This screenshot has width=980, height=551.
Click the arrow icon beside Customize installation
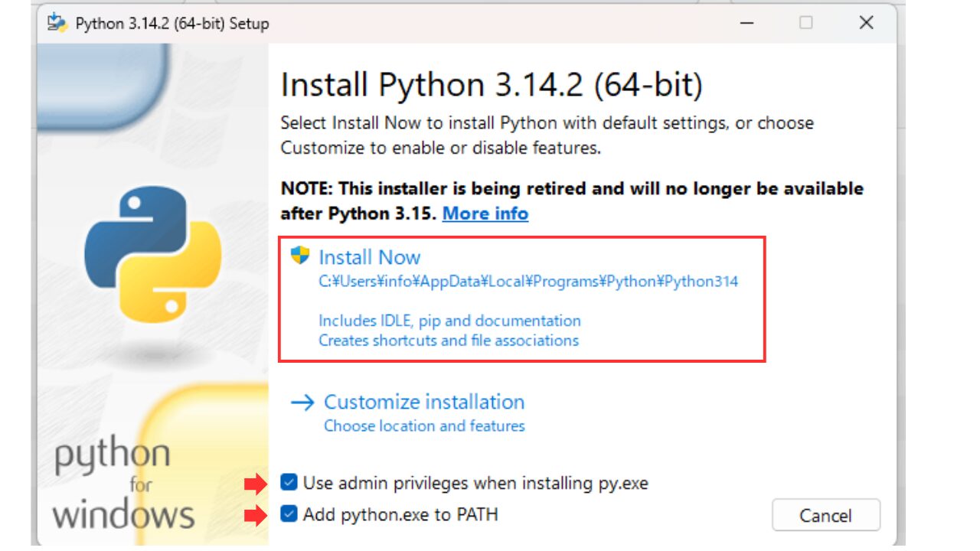tap(302, 403)
